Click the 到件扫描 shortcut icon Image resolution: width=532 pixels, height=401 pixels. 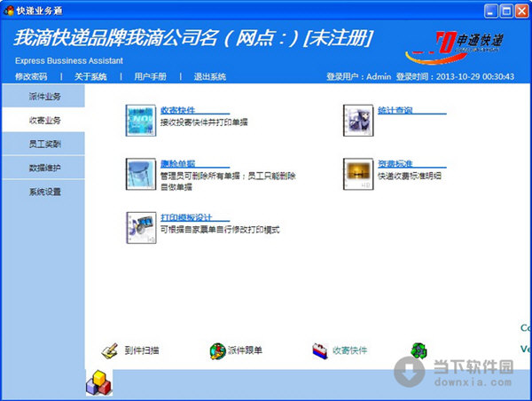[110, 350]
